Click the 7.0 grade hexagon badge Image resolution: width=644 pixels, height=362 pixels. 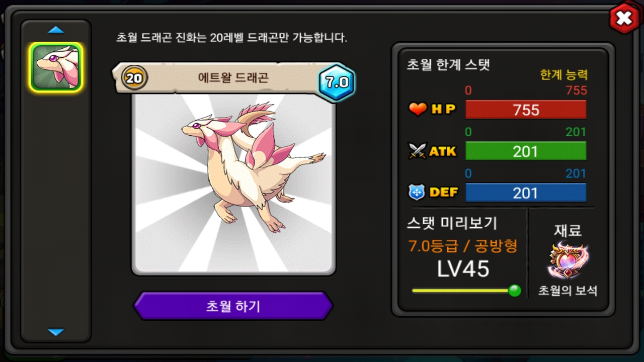(x=337, y=82)
